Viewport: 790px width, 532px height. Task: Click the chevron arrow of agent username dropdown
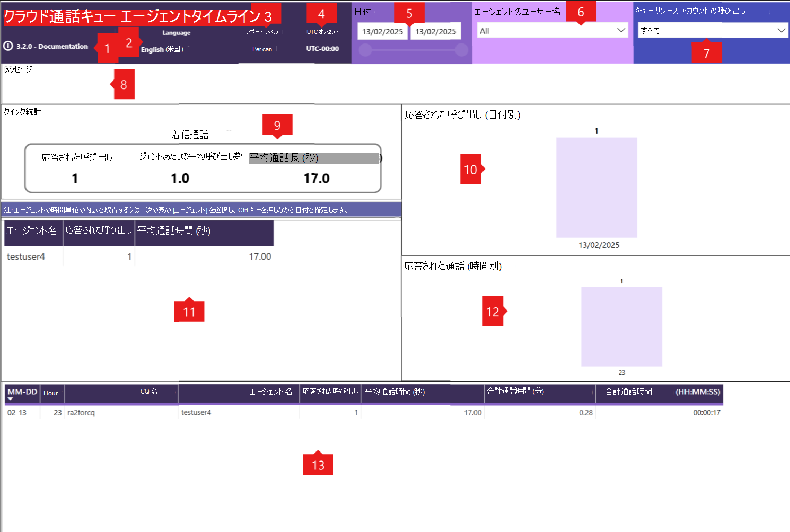[x=621, y=30]
